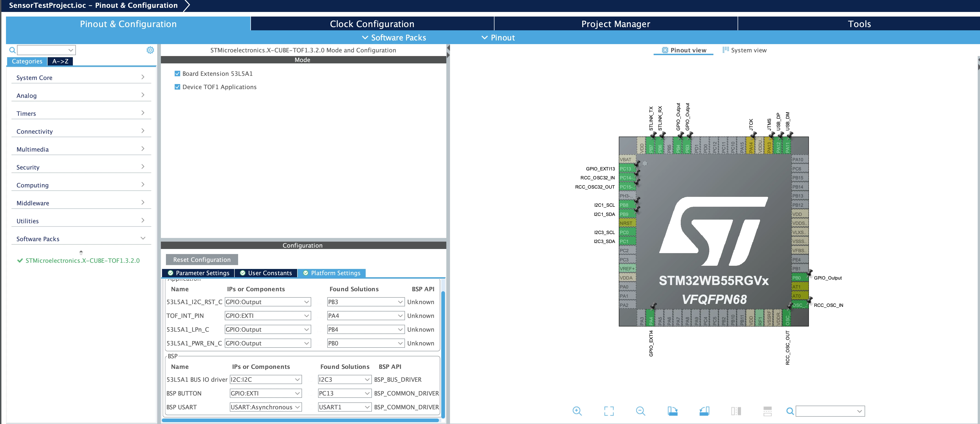Expand the Utilities category
This screenshot has height=424, width=980.
point(81,220)
